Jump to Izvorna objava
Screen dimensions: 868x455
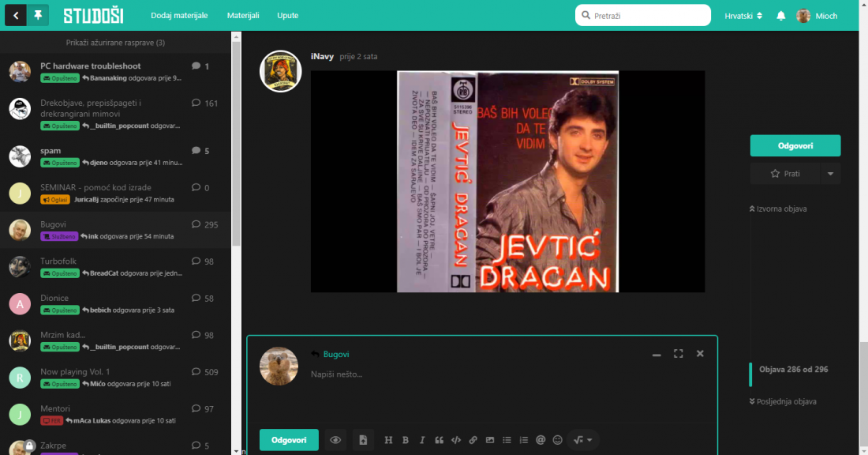click(x=778, y=209)
